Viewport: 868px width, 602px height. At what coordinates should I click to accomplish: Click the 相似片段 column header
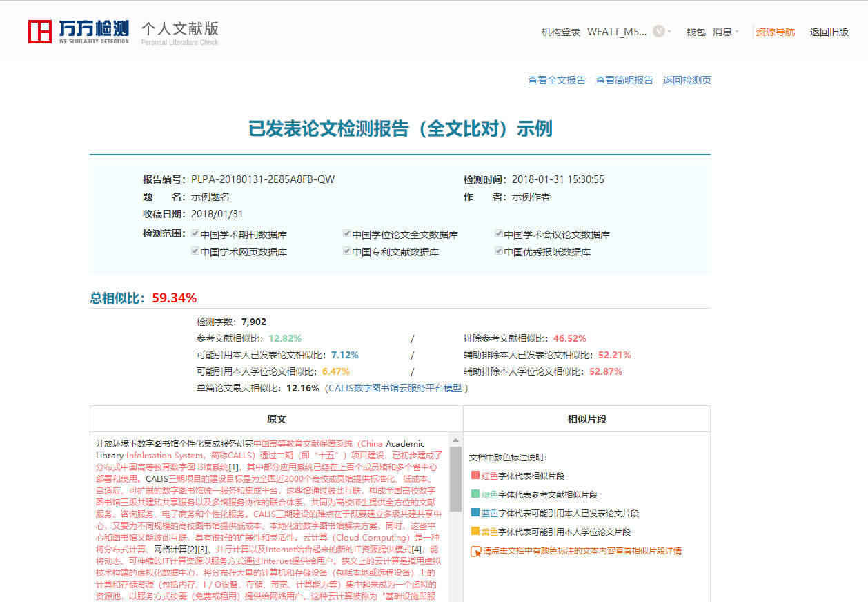click(x=587, y=419)
